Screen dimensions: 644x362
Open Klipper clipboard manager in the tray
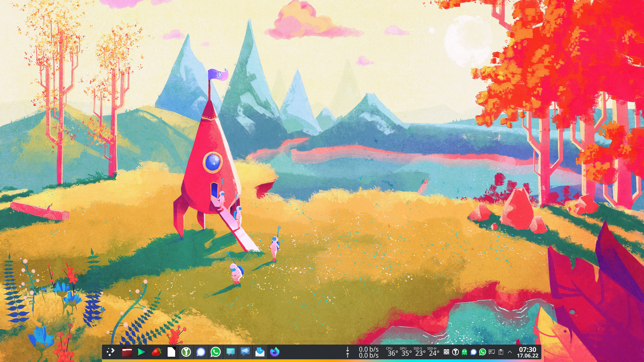(501, 352)
